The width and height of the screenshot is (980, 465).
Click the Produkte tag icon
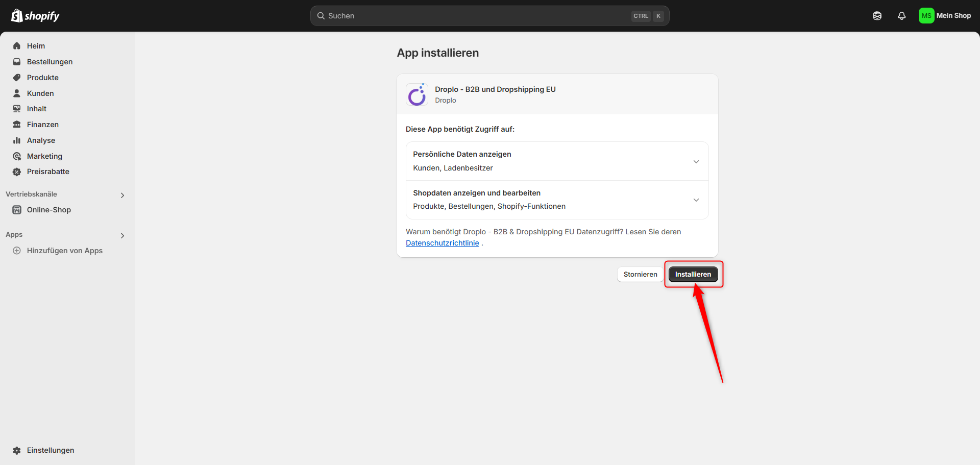click(17, 78)
